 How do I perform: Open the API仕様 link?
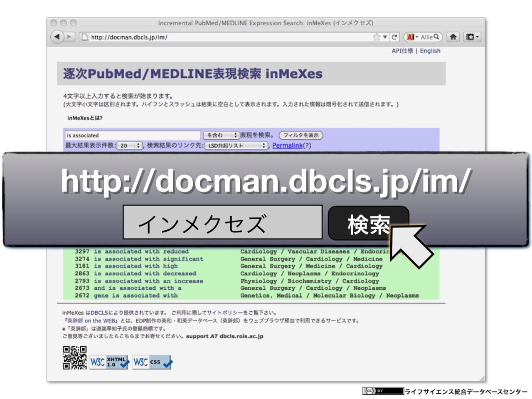[402, 51]
